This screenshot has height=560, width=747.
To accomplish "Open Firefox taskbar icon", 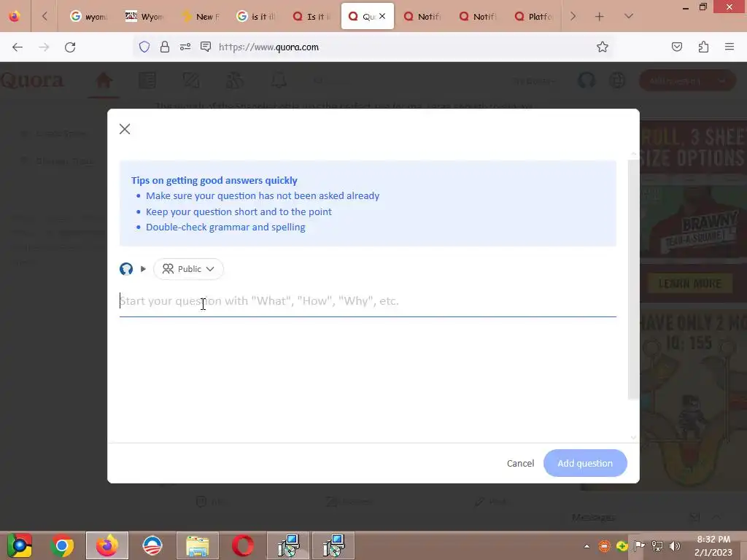I will [107, 545].
